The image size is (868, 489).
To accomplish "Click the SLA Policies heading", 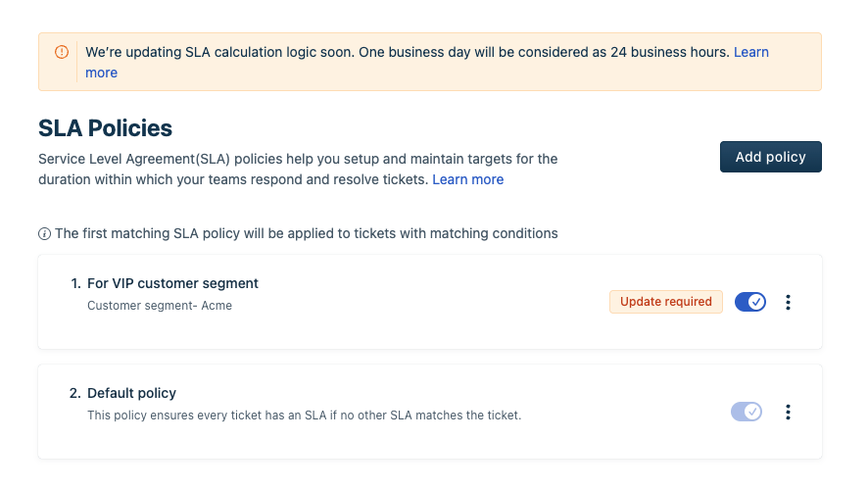I will point(105,127).
